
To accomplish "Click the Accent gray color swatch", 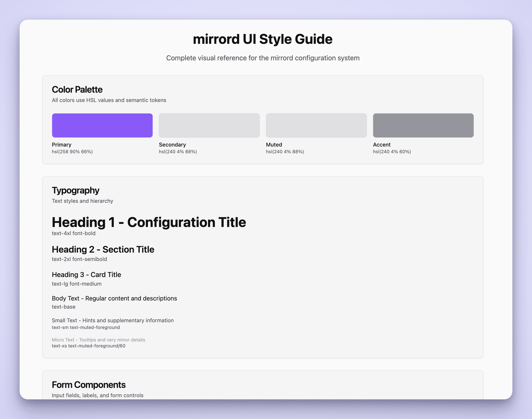I will click(x=423, y=125).
